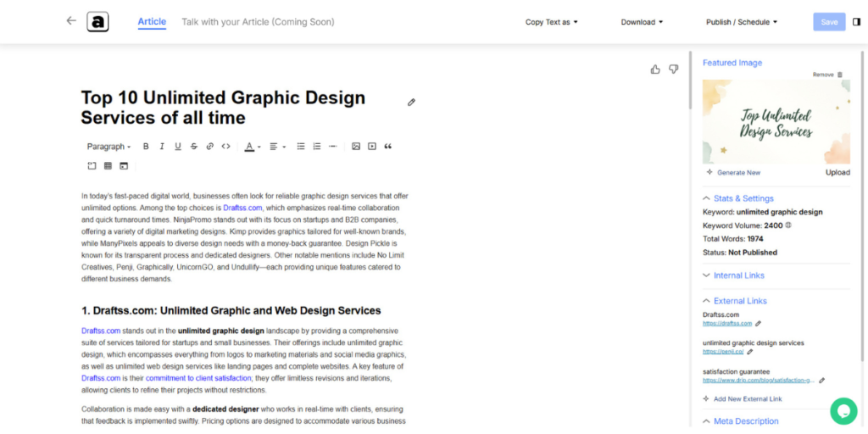Edit the satisfaction guarantee external link

click(822, 381)
